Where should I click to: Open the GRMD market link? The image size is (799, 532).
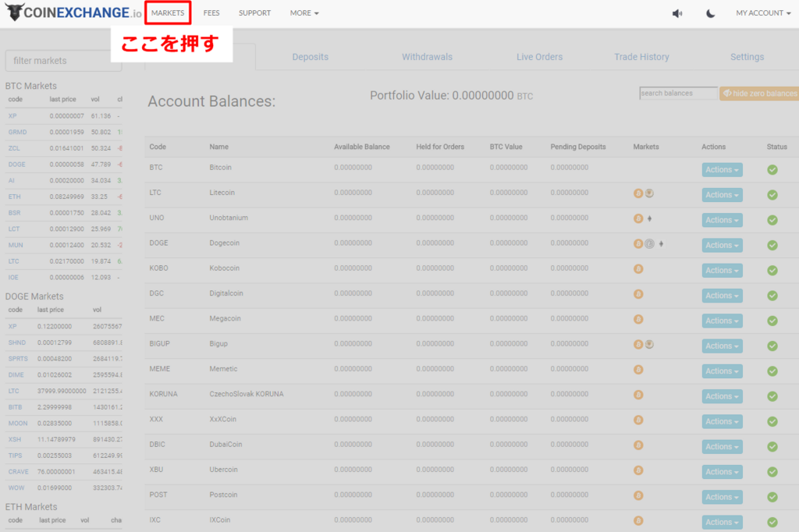tap(17, 132)
